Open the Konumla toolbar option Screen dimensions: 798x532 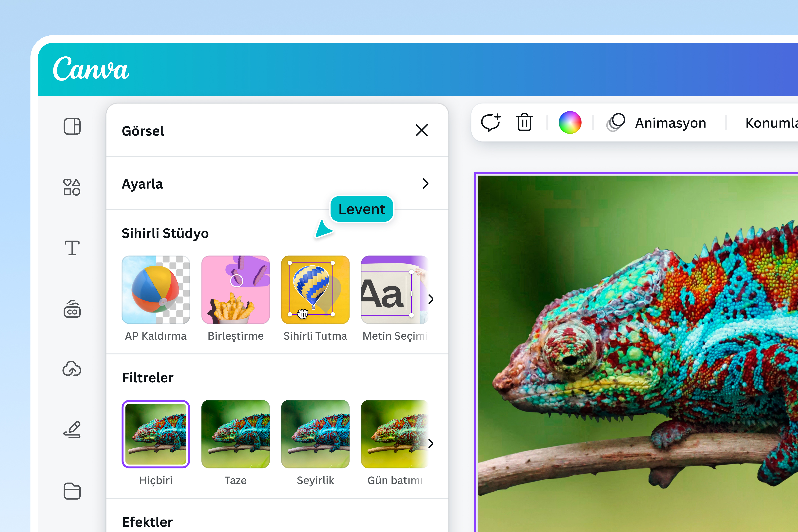(771, 123)
